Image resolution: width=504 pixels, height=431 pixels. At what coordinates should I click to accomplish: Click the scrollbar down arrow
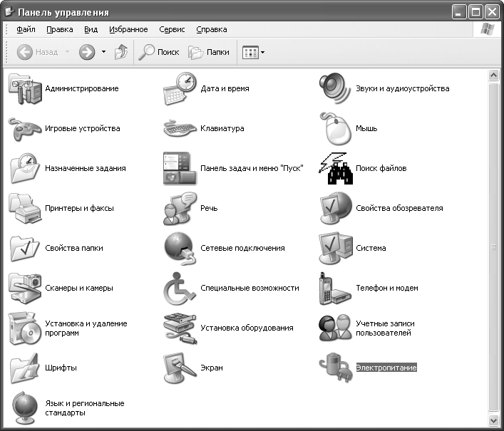(493, 420)
